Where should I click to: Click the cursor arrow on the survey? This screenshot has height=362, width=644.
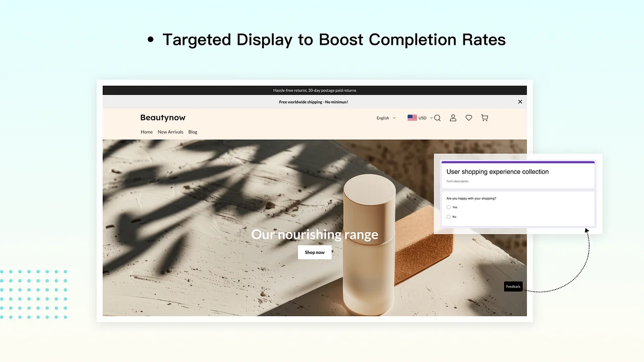tap(586, 231)
